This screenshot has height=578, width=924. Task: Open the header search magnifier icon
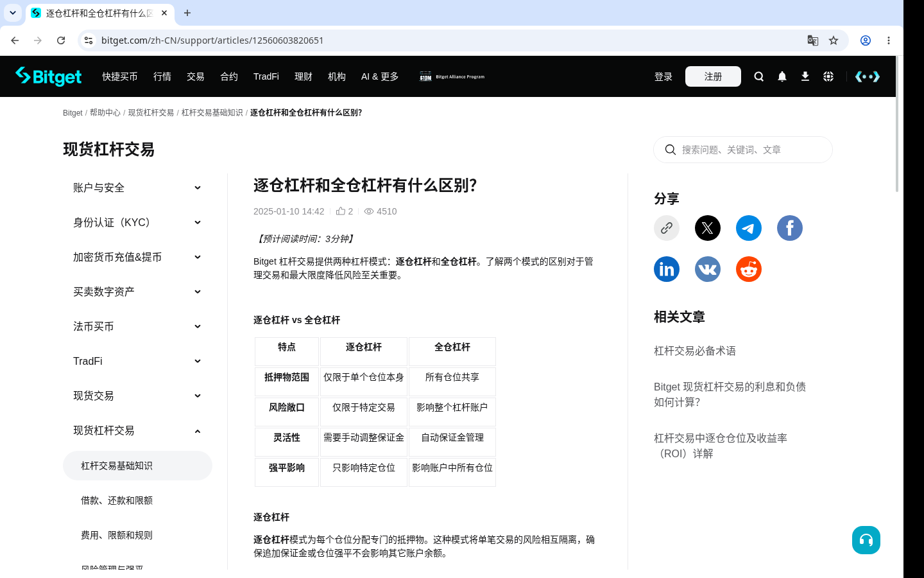[x=759, y=76]
